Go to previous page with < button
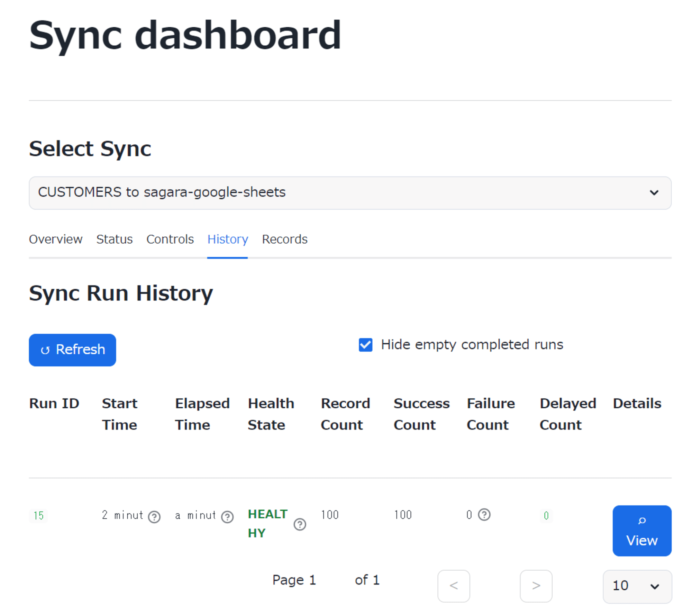Image resolution: width=692 pixels, height=616 pixels. [x=454, y=586]
